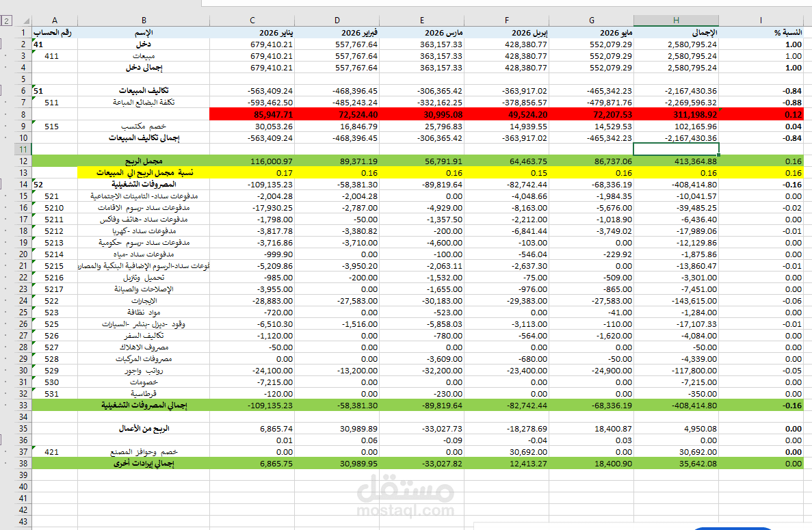The image size is (812, 530).
Task: Click the 'الربح من الأعمال' cell
Action: coord(144,429)
